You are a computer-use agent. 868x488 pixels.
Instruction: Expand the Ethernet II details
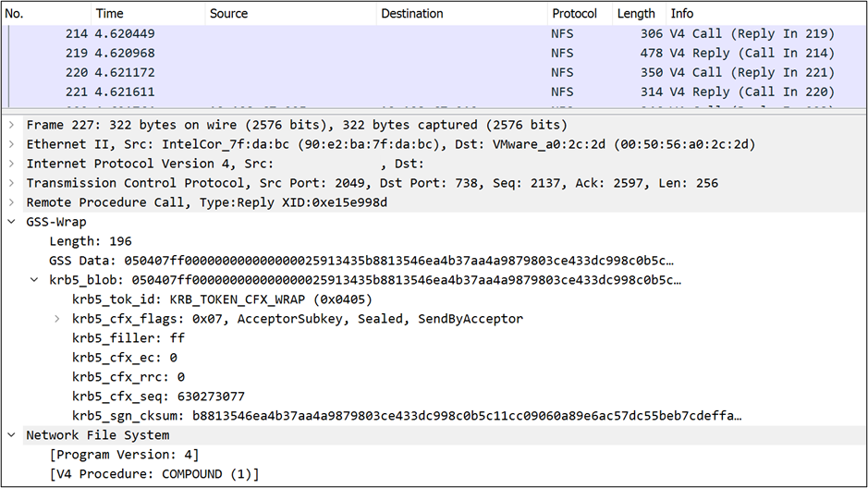(11, 144)
